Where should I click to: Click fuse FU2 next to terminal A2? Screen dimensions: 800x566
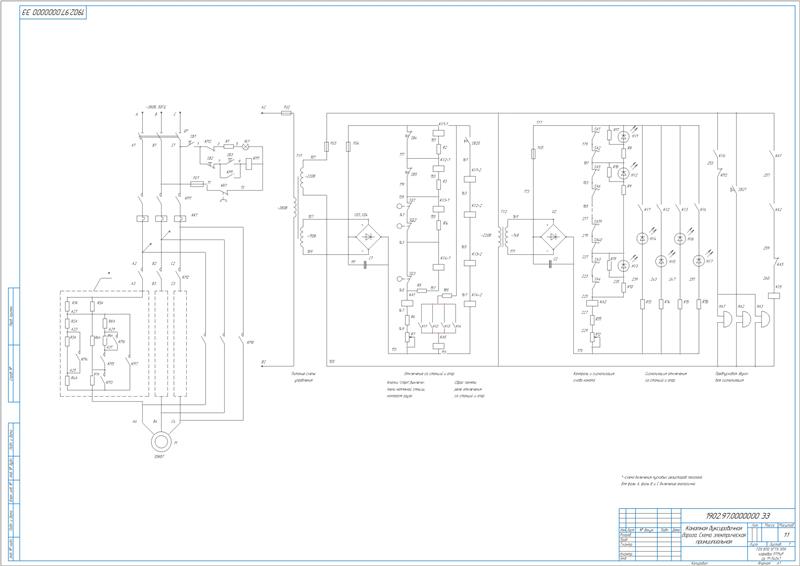point(287,113)
